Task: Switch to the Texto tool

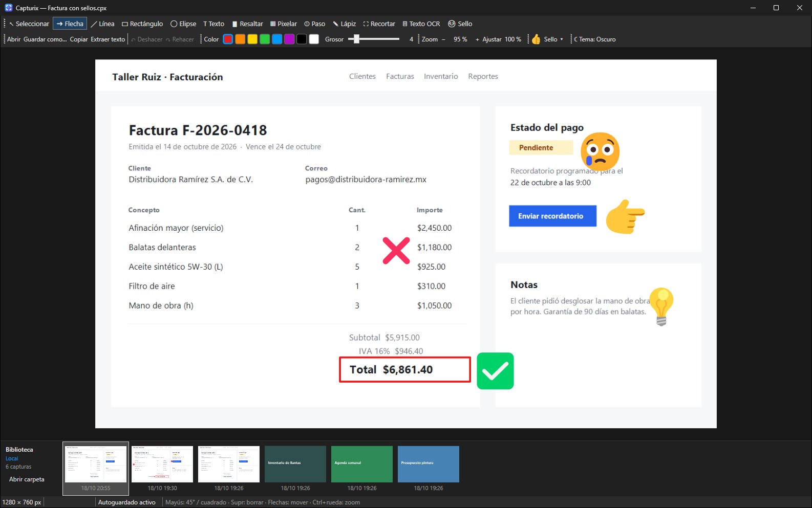Action: (213, 24)
